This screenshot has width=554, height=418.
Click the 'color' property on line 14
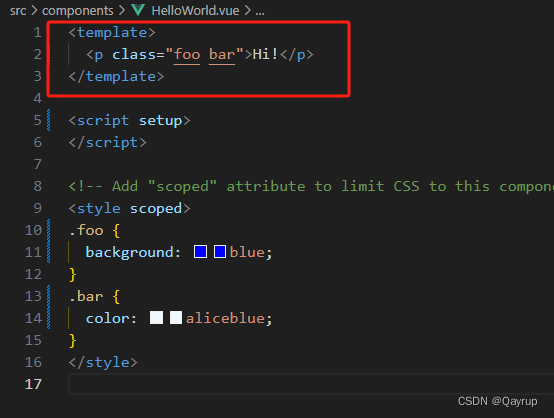107,318
